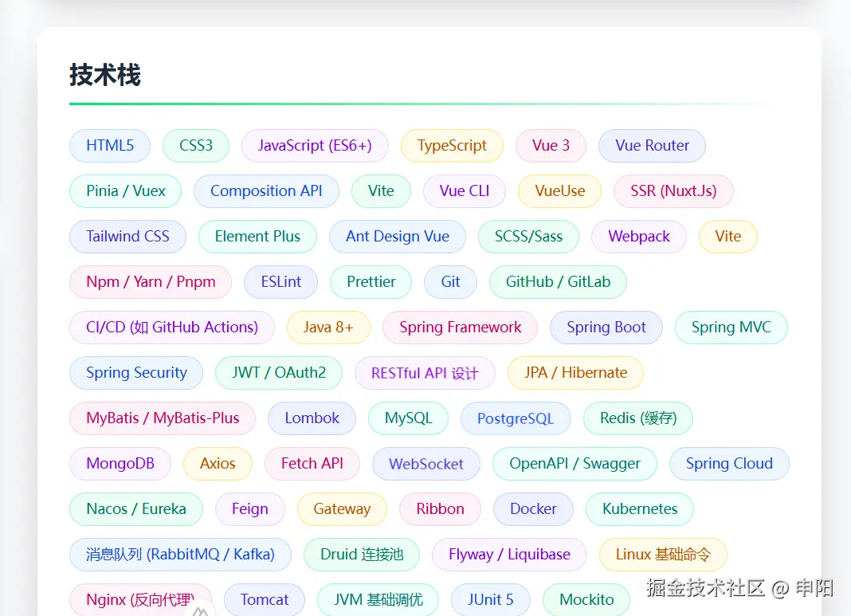
Task: Select the Spring Framework tag
Action: tap(461, 328)
